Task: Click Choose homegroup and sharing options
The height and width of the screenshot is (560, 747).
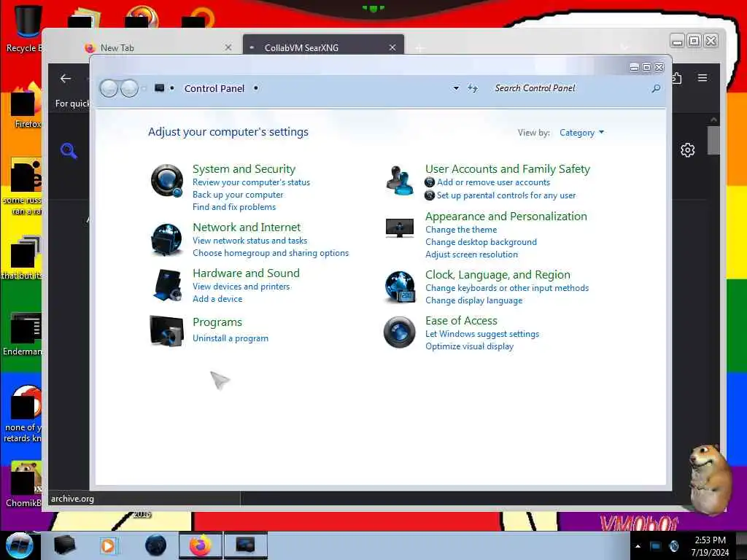Action: click(x=271, y=253)
